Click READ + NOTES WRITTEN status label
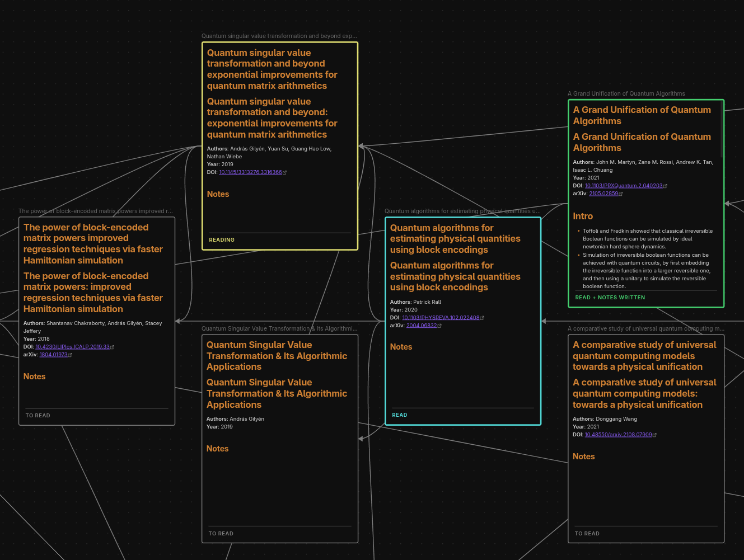The height and width of the screenshot is (560, 744). 610,298
